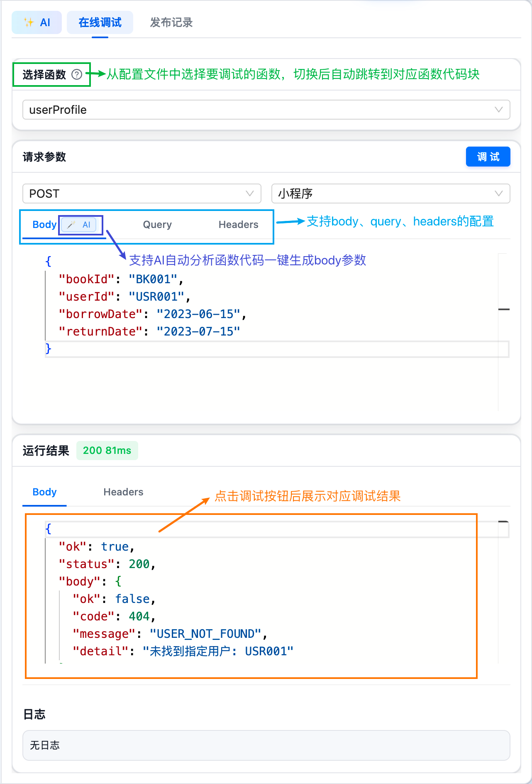This screenshot has height=784, width=532.
Task: Open the AI tab with sparkle icon
Action: coord(37,22)
